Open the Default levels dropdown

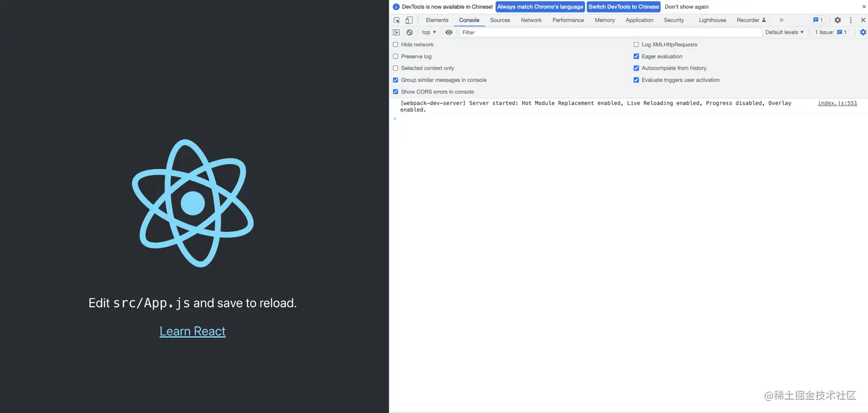click(785, 33)
